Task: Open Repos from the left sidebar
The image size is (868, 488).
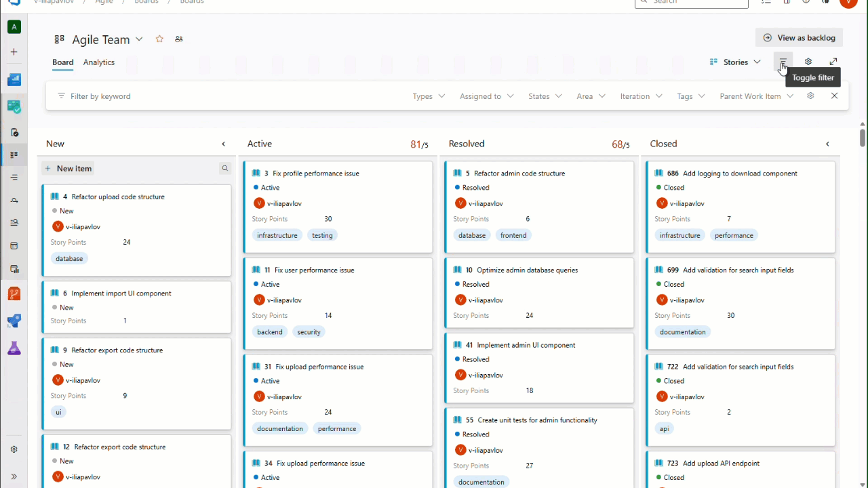Action: tap(14, 293)
